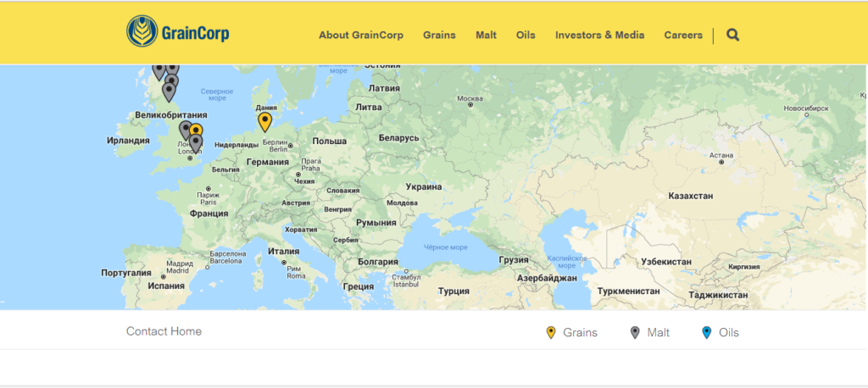Click the Дания label on the map
Screen dimensions: 868x388
266,108
